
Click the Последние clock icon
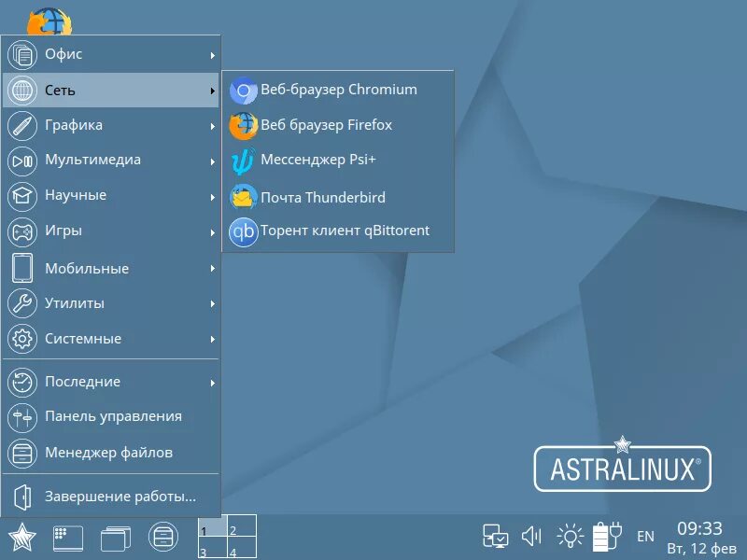tap(22, 382)
